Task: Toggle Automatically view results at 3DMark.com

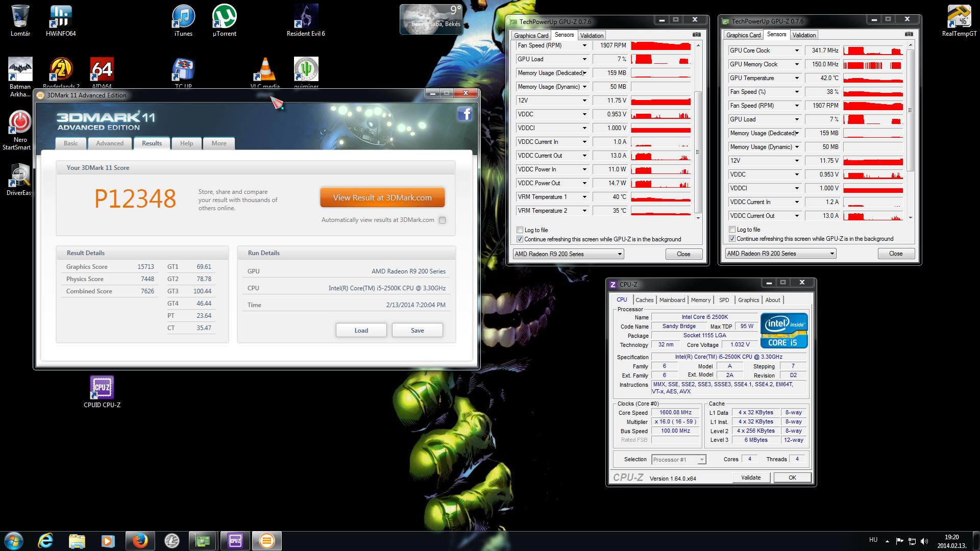Action: 442,220
